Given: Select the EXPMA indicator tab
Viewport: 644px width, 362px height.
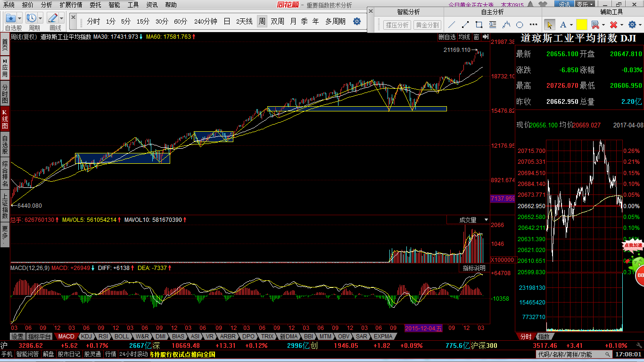Looking at the screenshot, I should click(x=383, y=337).
